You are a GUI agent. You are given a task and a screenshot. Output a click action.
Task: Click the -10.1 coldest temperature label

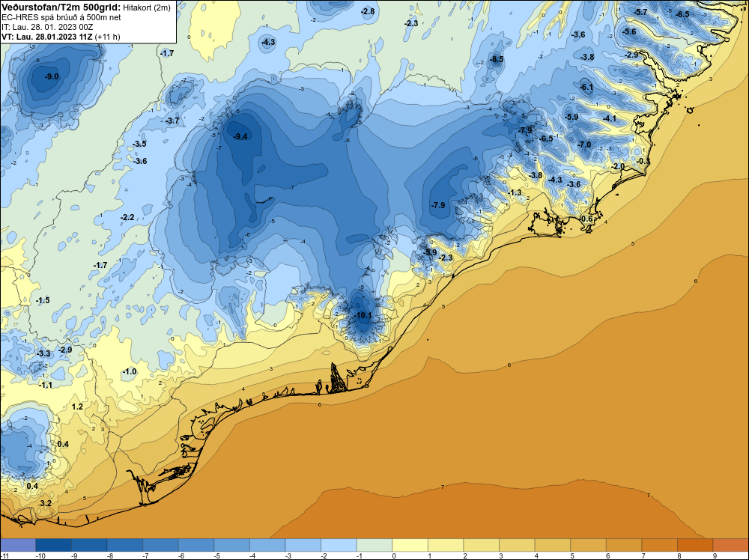363,316
